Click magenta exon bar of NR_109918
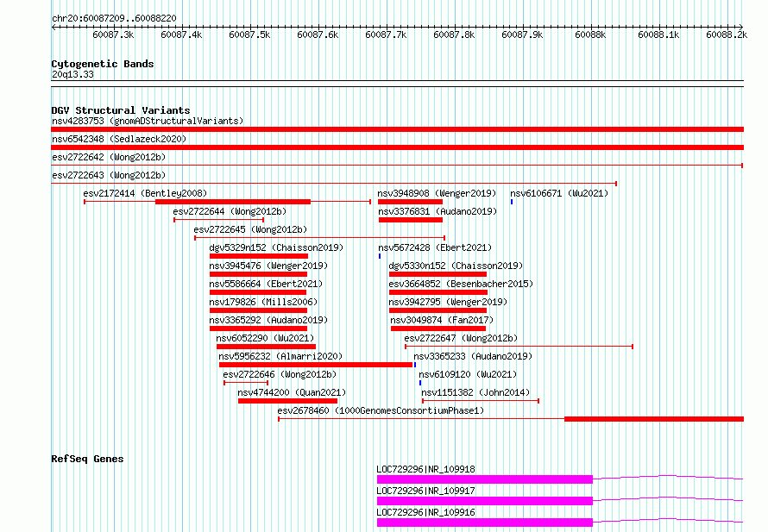 pos(485,479)
